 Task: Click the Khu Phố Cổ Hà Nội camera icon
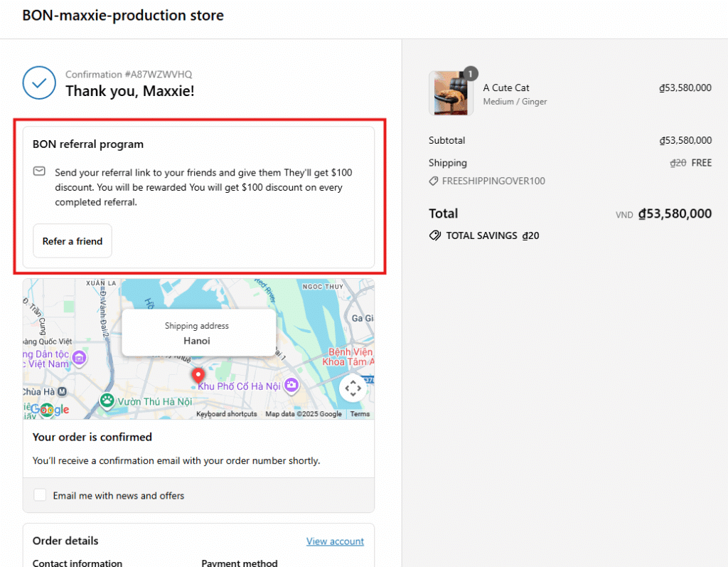pyautogui.click(x=291, y=386)
